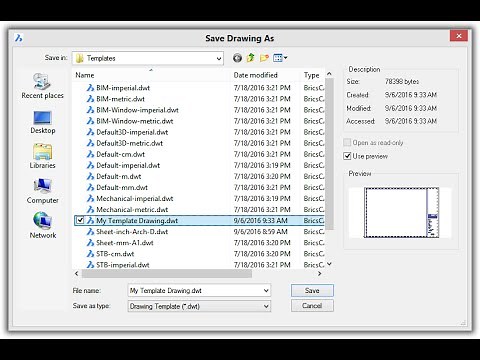Select the file name Default-mm.dwt
This screenshot has height=360, width=480.
pyautogui.click(x=122, y=187)
